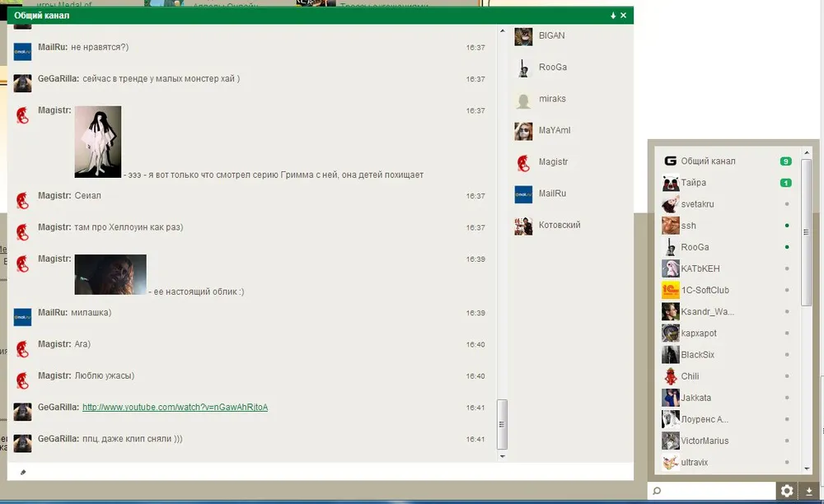
Task: Select MailRu in the channel participants list
Action: pyautogui.click(x=552, y=194)
